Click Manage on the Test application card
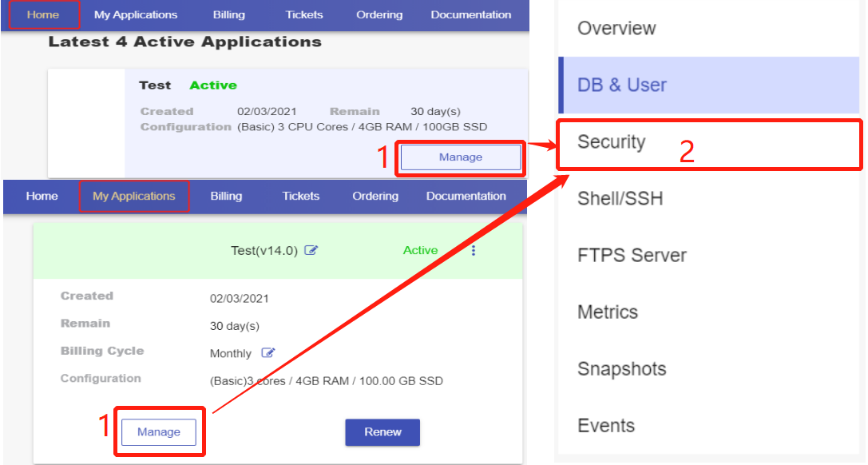The height and width of the screenshot is (465, 868). point(460,157)
